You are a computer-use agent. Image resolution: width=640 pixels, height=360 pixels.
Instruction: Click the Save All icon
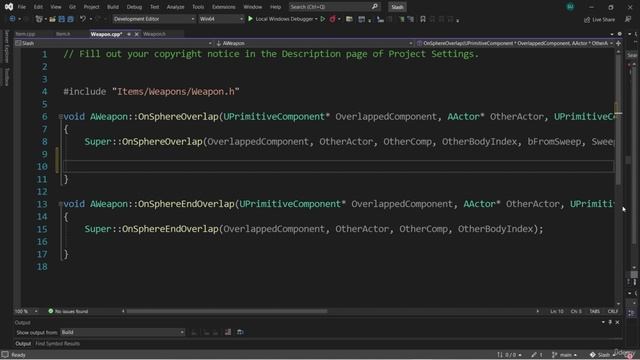coord(70,19)
